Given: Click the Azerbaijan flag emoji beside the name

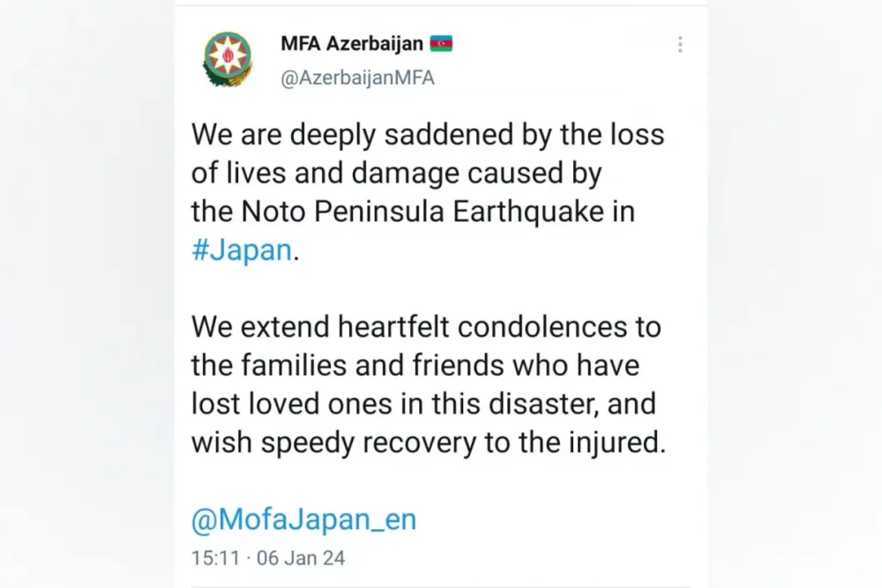Looking at the screenshot, I should (x=442, y=44).
